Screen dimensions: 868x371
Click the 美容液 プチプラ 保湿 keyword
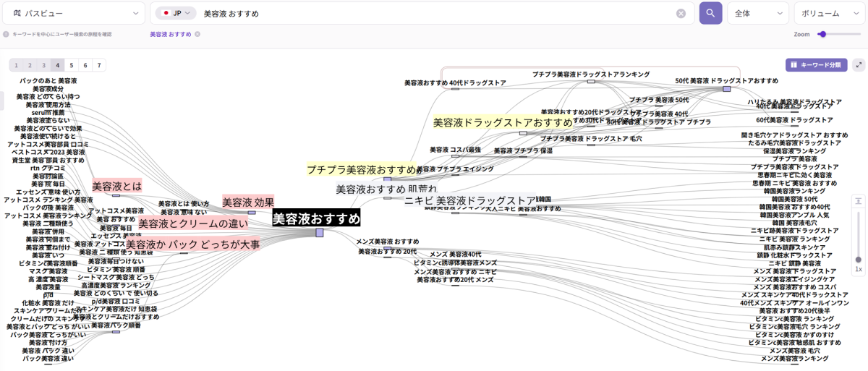coord(523,151)
